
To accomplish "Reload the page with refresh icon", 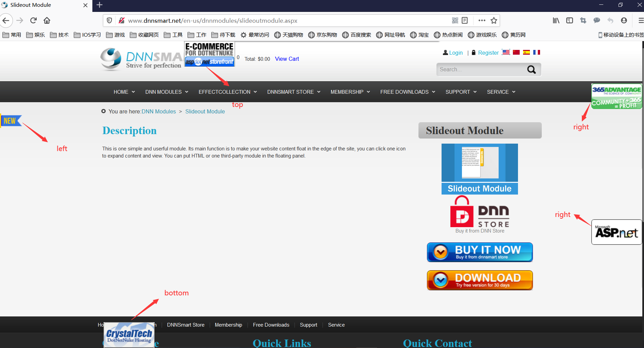I will point(33,20).
